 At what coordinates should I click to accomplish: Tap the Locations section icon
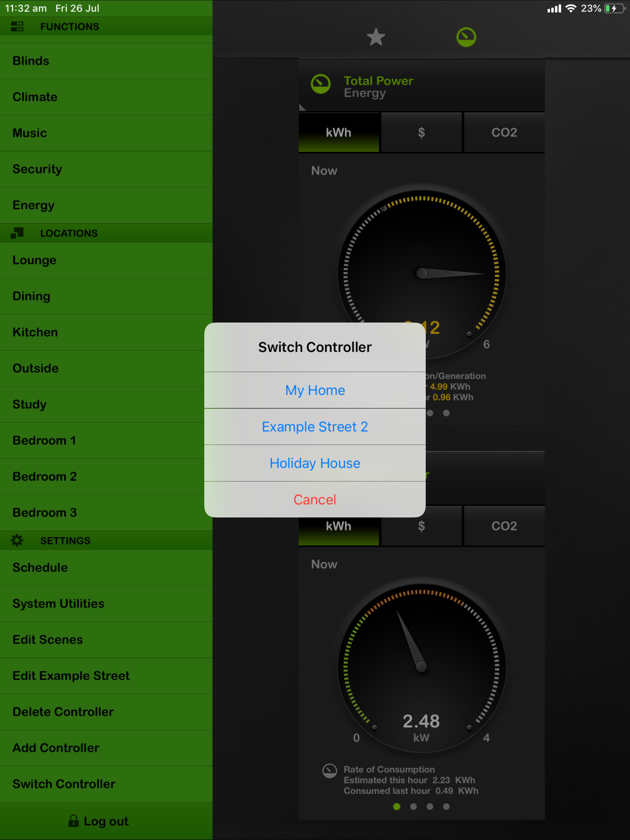[x=17, y=233]
